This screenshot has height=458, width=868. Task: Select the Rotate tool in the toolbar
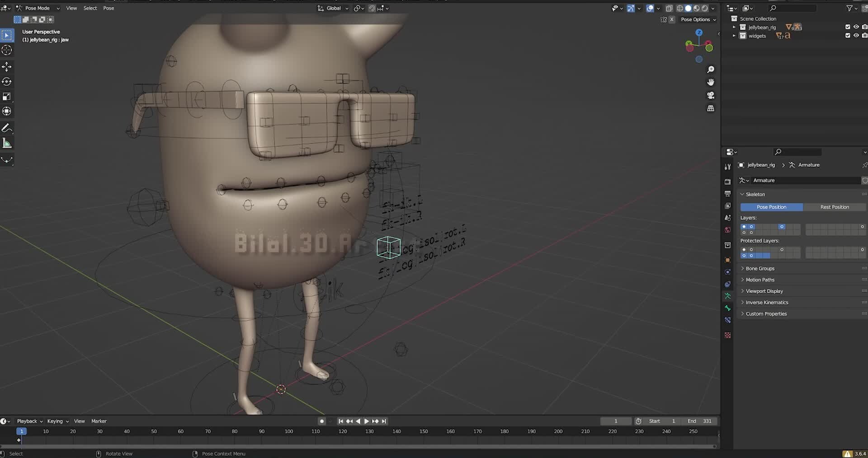[x=7, y=81]
